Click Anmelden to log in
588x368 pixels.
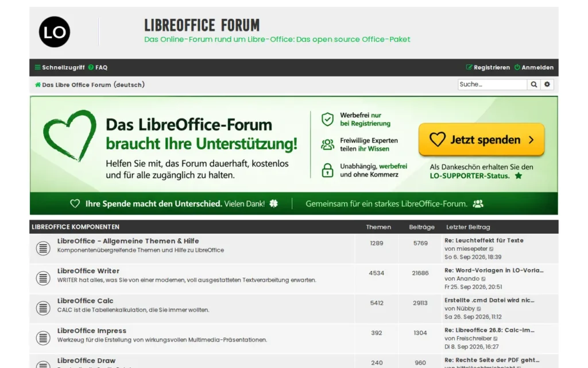pyautogui.click(x=534, y=68)
